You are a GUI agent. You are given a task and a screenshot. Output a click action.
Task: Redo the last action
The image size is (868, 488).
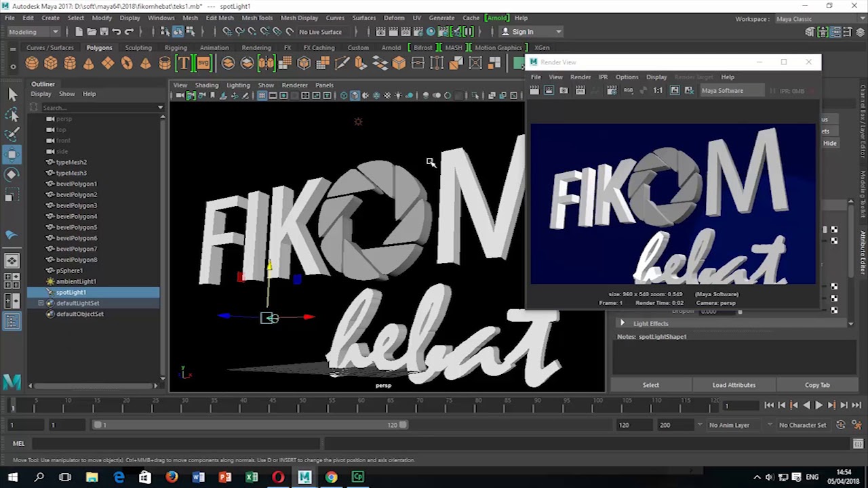[129, 32]
